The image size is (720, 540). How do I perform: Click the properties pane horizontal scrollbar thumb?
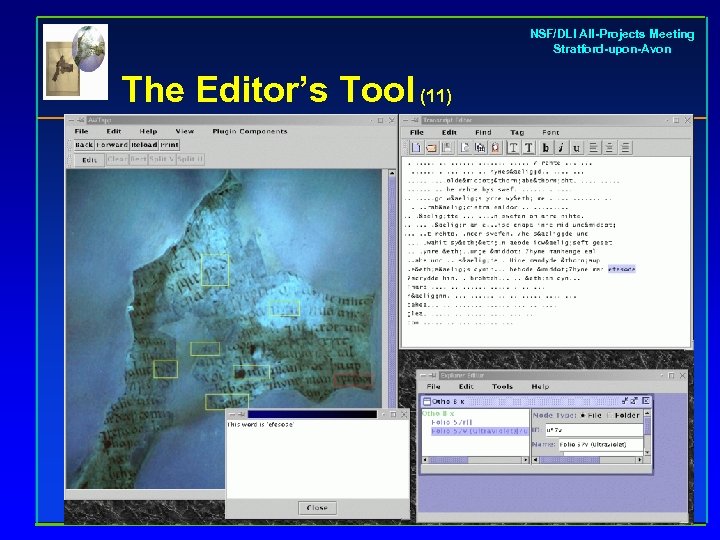(570, 460)
